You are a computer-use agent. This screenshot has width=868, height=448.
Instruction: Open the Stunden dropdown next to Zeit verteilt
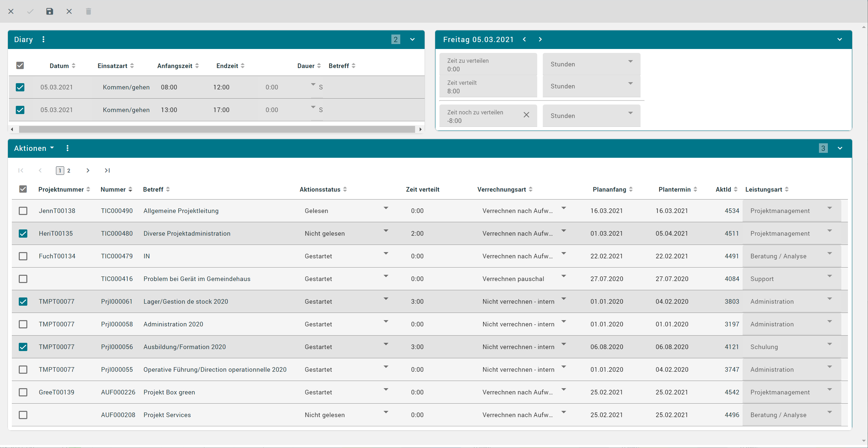(x=591, y=86)
